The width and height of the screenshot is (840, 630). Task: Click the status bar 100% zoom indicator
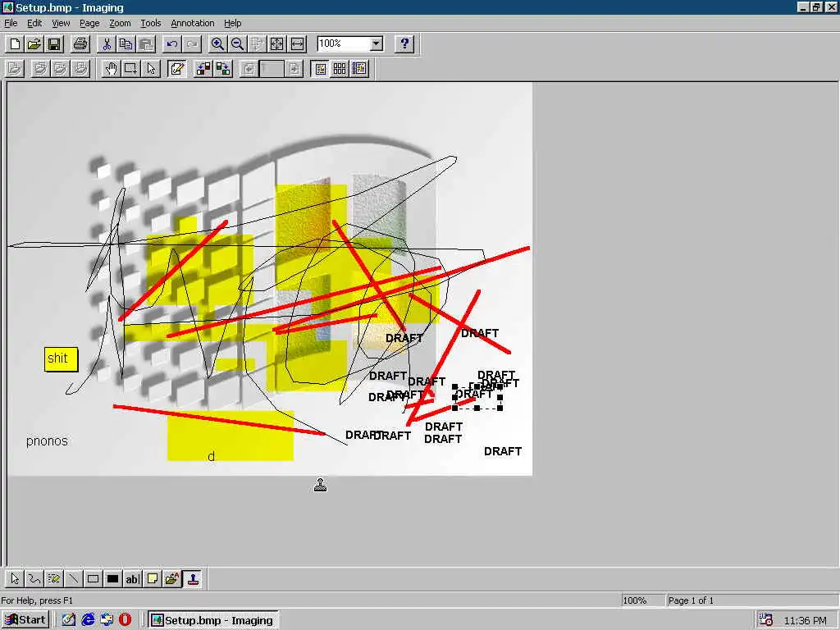[x=635, y=600]
